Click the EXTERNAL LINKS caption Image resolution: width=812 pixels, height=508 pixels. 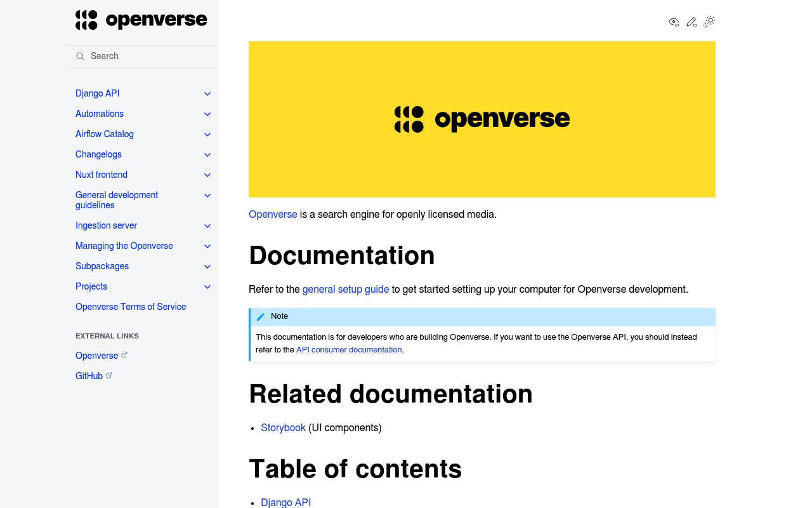(x=107, y=336)
